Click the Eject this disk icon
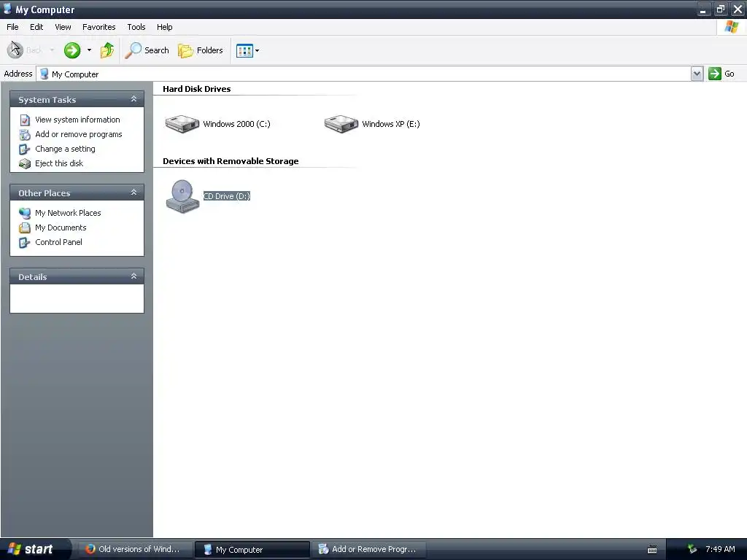Screen dimensions: 747x560 click(x=25, y=164)
